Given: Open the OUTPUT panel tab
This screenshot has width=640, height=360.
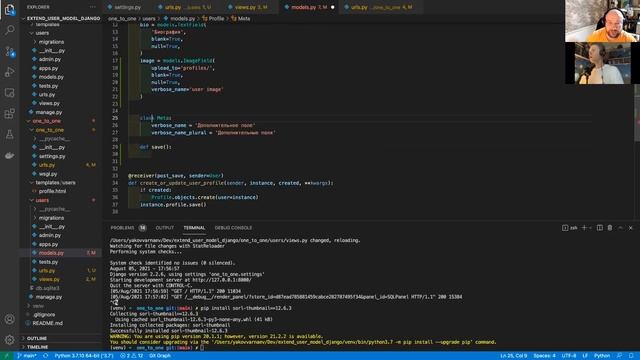Looking at the screenshot, I should 164,228.
